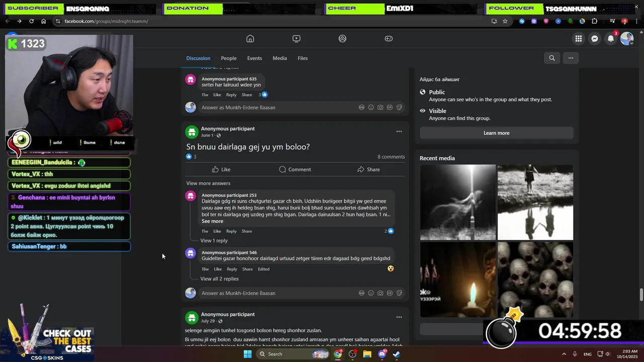Click the browser reload button

[31, 21]
